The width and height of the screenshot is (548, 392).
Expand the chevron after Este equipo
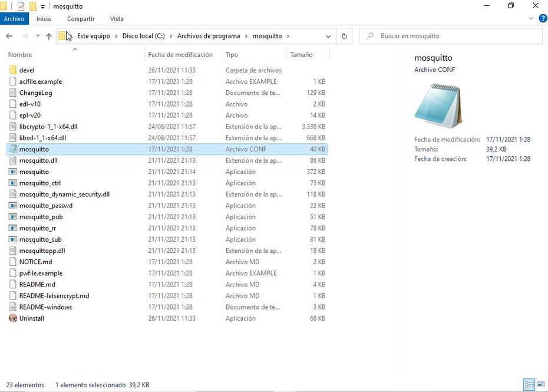tap(117, 36)
